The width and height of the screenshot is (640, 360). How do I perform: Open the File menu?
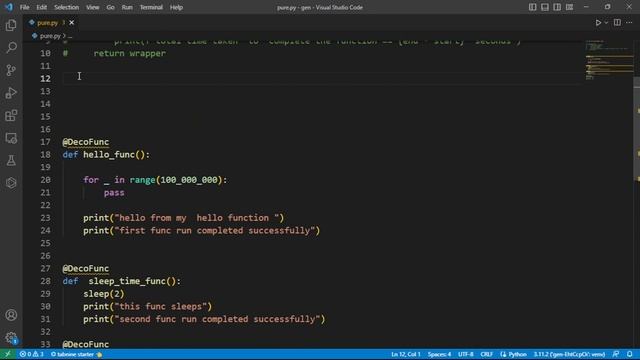24,7
